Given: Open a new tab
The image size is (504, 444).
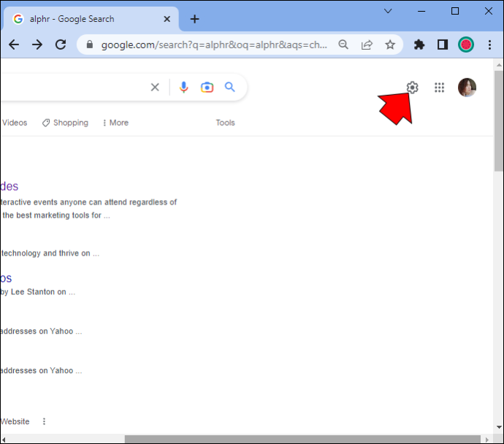Looking at the screenshot, I should coord(194,19).
